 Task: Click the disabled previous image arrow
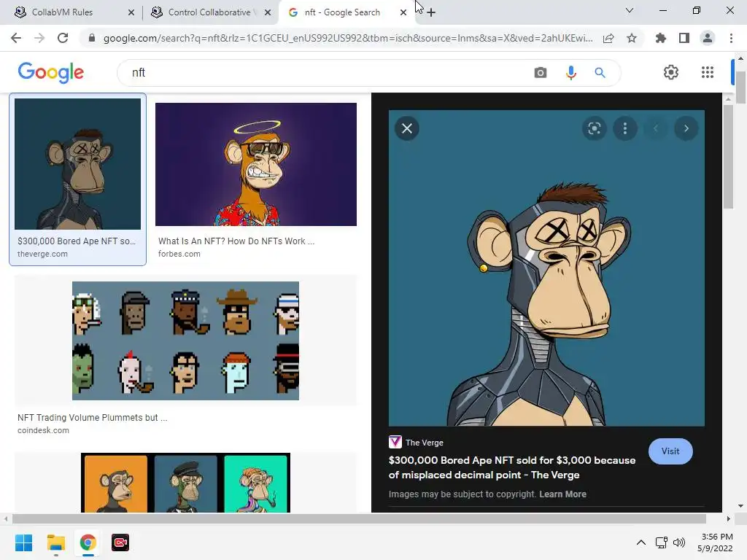coord(656,128)
